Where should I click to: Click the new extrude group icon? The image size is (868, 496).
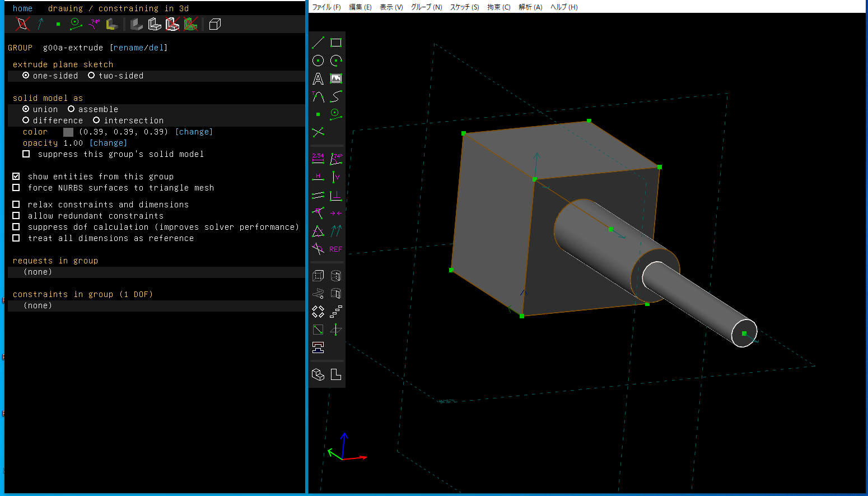point(318,276)
